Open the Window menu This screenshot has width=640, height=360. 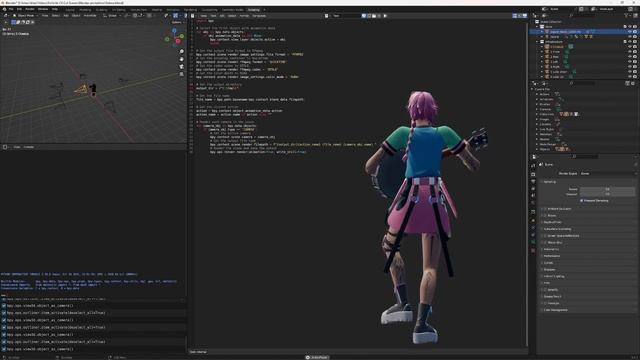click(x=43, y=9)
